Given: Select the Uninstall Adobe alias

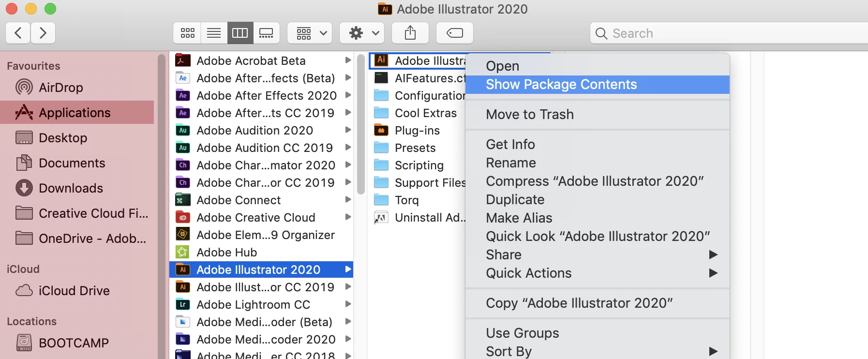Looking at the screenshot, I should pyautogui.click(x=418, y=217).
